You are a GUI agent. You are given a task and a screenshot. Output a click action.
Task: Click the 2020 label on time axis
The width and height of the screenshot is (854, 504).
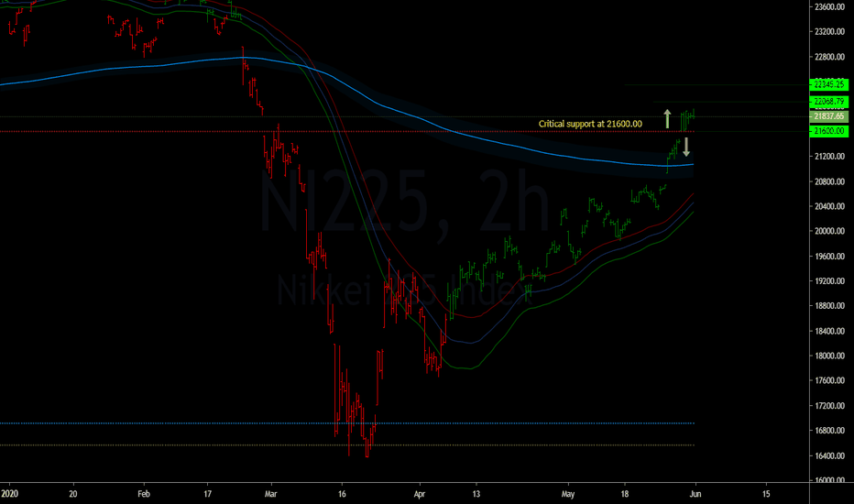9,494
